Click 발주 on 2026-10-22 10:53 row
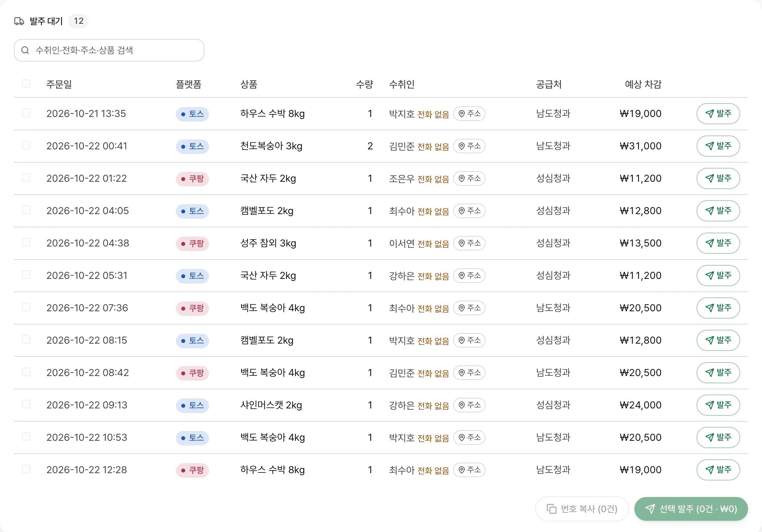 point(718,437)
